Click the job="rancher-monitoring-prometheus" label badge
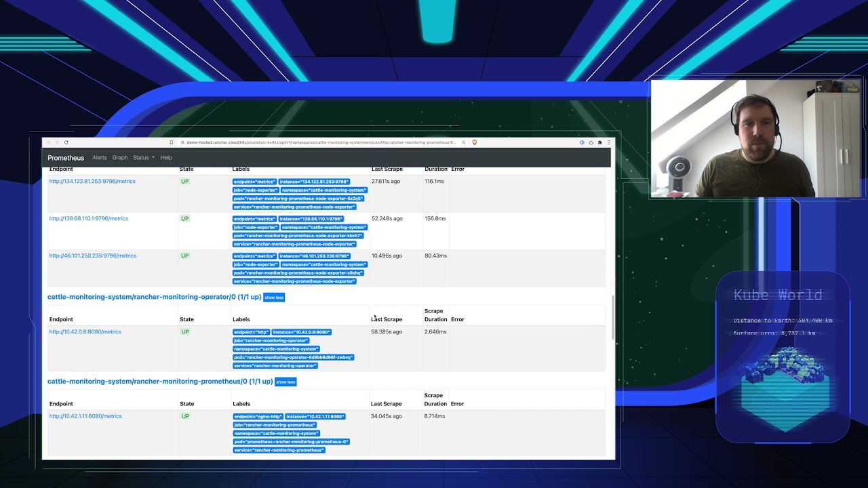The image size is (868, 488). tap(274, 425)
